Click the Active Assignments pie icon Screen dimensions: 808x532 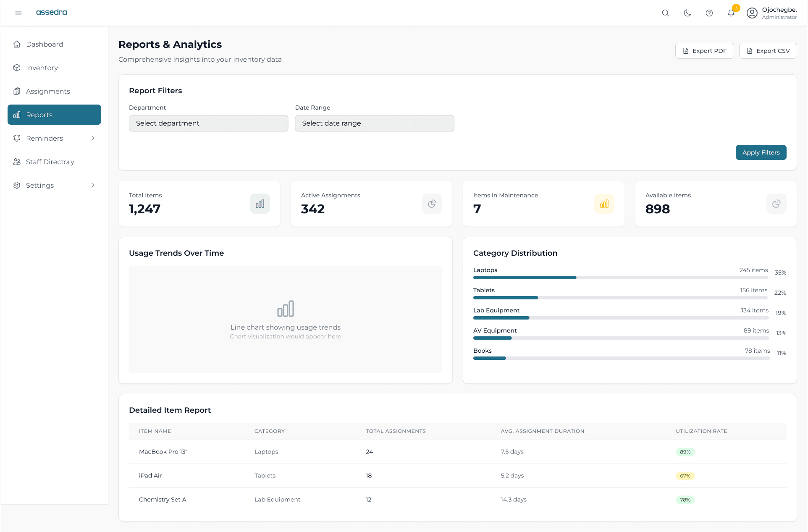(x=432, y=204)
